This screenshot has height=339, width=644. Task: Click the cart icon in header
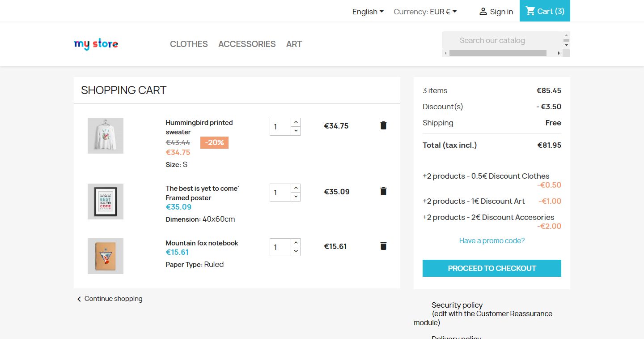tap(530, 11)
